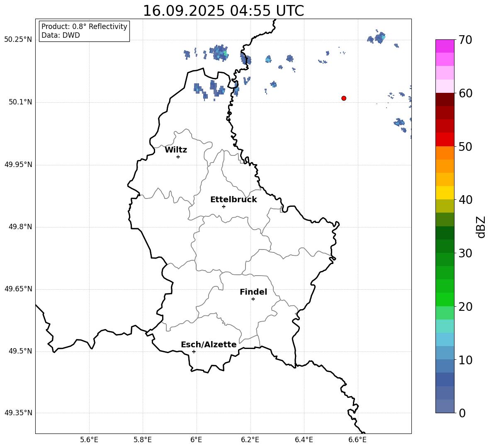Image resolution: width=491 pixels, height=448 pixels.
Task: Click the grey-blue swatch just above 0 dBZ
Action: [445, 406]
